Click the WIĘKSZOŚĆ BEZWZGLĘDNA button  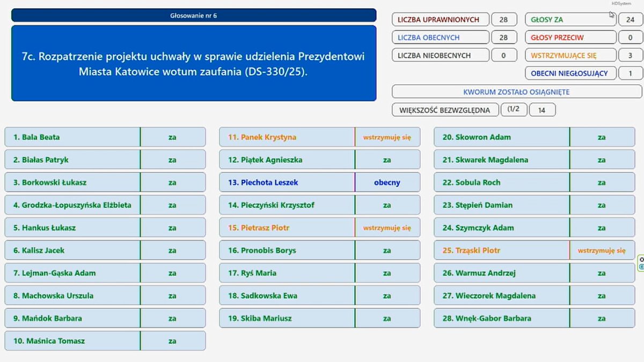(445, 109)
